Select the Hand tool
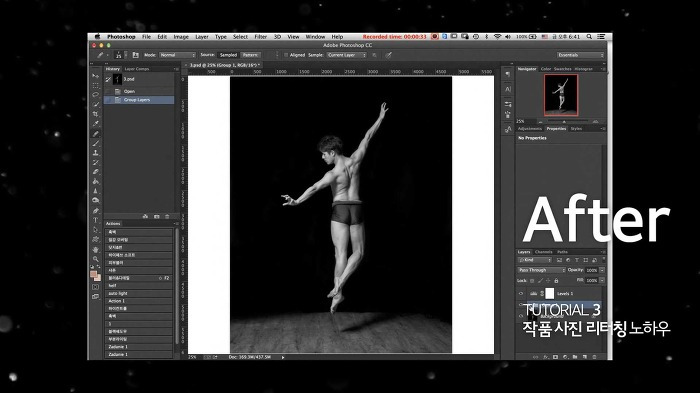 [x=96, y=249]
